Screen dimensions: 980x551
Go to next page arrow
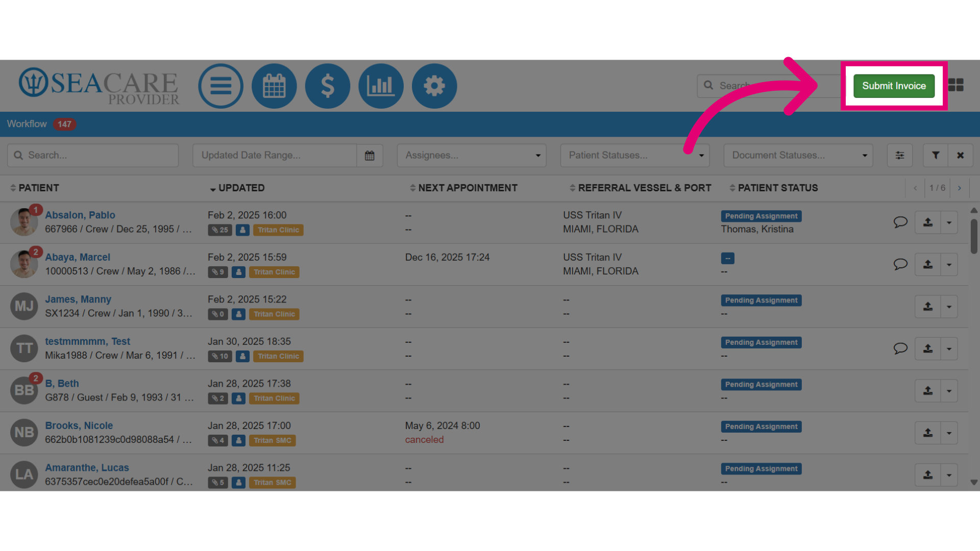point(960,188)
